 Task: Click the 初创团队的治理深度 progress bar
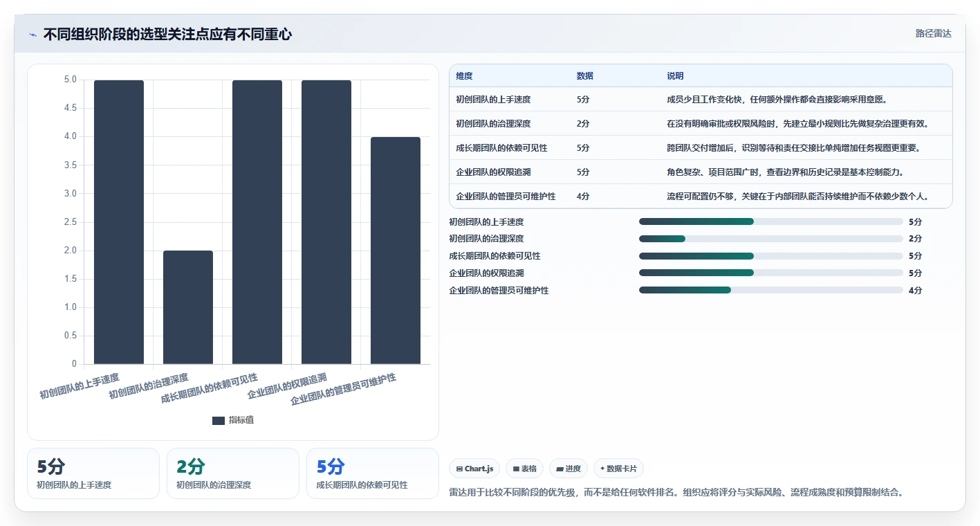coord(771,239)
